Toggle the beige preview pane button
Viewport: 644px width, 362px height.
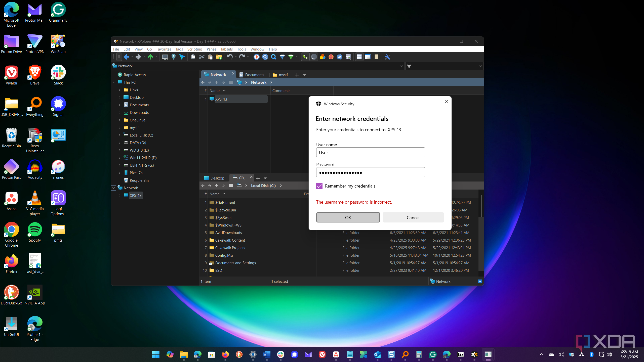[x=376, y=57]
